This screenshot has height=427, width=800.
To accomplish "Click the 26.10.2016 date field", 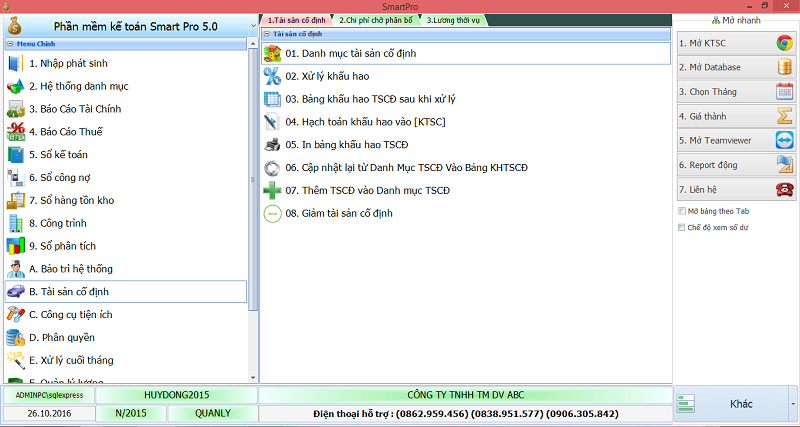I will pos(49,414).
